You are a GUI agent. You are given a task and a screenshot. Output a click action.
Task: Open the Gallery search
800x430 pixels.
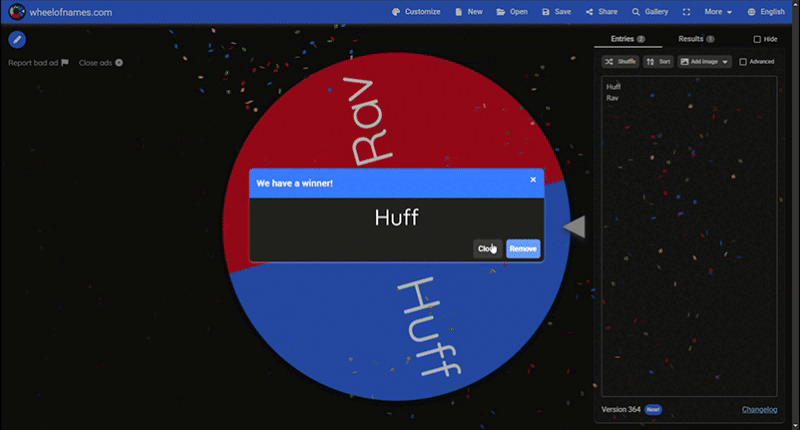pos(650,12)
